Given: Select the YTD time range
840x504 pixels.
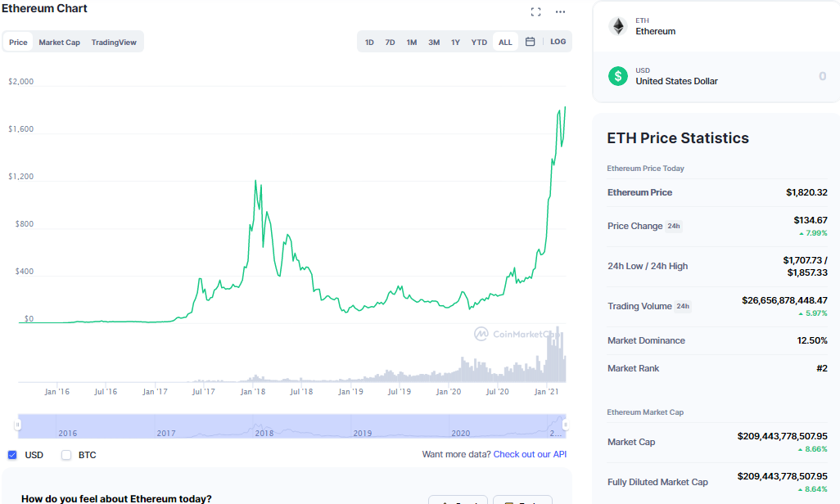Looking at the screenshot, I should tap(479, 43).
